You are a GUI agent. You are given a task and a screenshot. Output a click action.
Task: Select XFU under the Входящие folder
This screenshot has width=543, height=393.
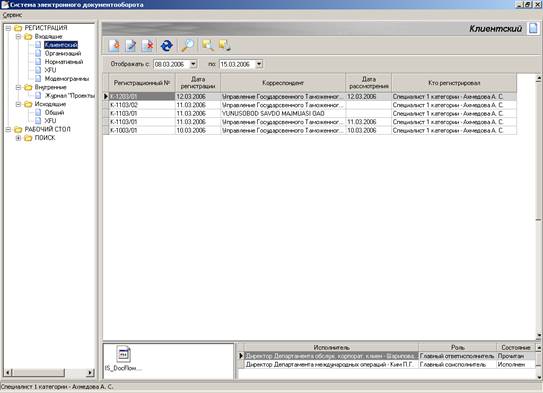click(x=50, y=70)
